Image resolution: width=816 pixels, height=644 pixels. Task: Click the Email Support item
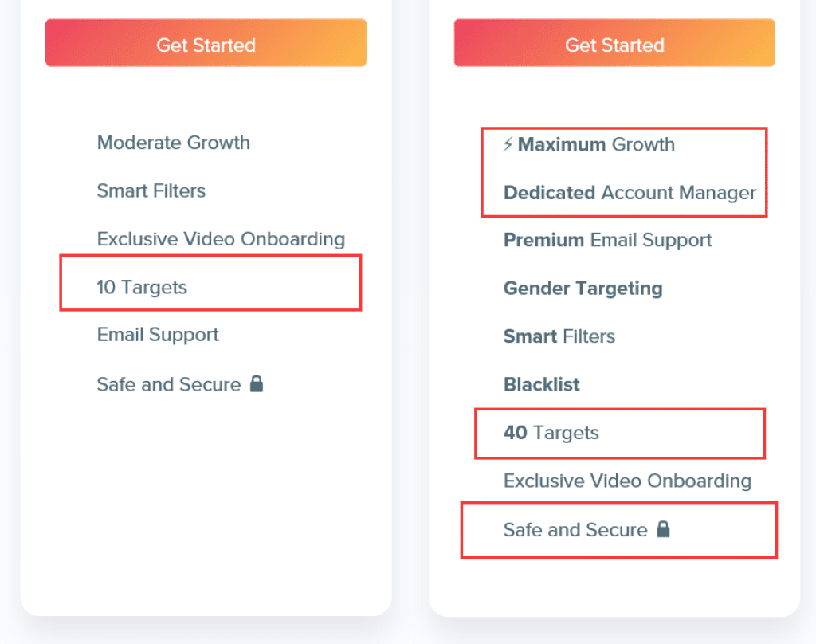click(158, 335)
